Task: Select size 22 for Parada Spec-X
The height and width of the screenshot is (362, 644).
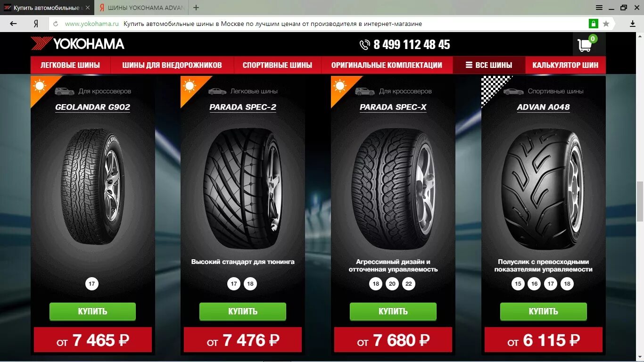Action: [x=409, y=284]
